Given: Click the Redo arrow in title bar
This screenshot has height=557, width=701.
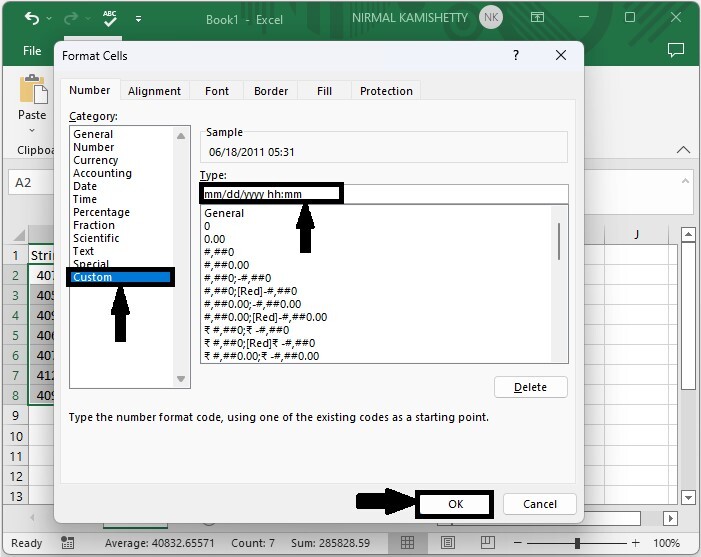Looking at the screenshot, I should coord(71,18).
